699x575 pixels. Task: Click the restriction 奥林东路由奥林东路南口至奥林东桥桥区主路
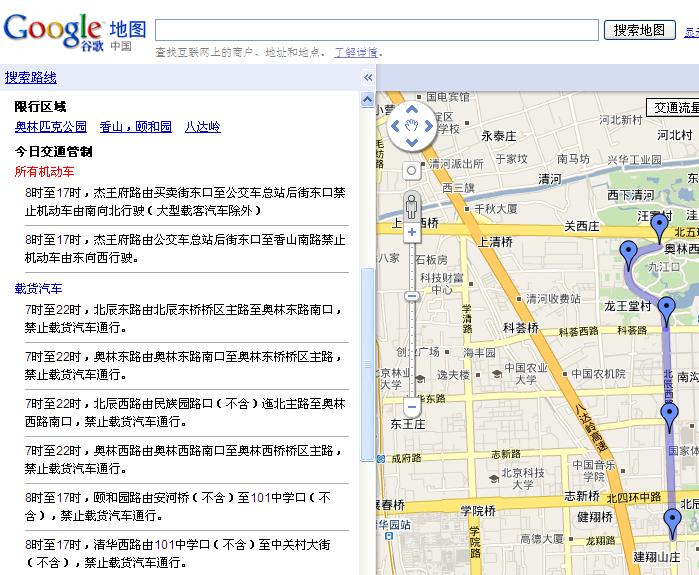point(185,366)
